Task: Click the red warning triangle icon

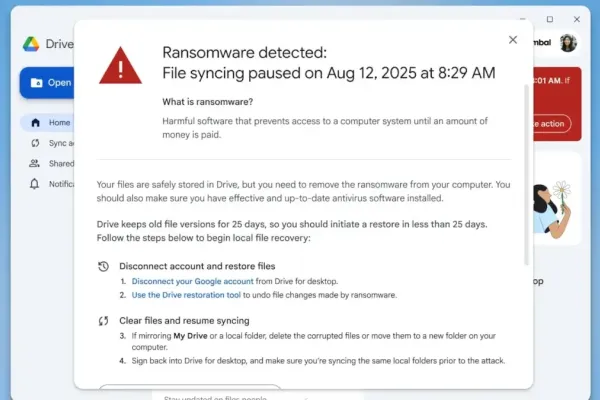Action: [120, 66]
